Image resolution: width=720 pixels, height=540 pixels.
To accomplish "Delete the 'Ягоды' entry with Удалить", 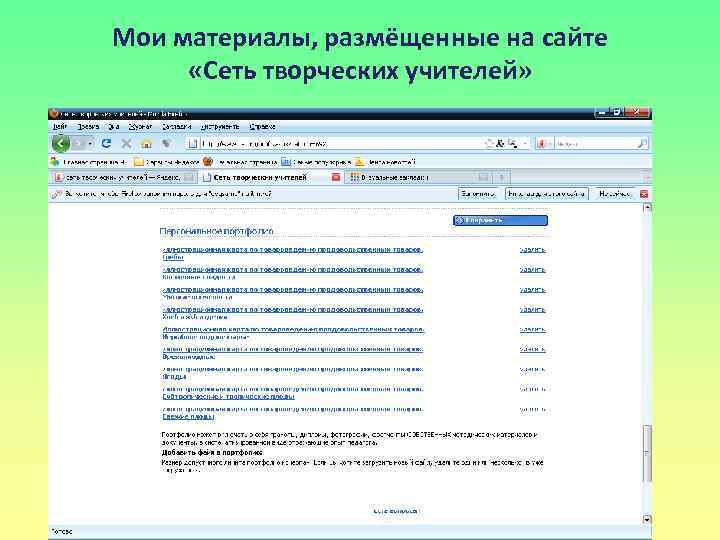I will 533,369.
